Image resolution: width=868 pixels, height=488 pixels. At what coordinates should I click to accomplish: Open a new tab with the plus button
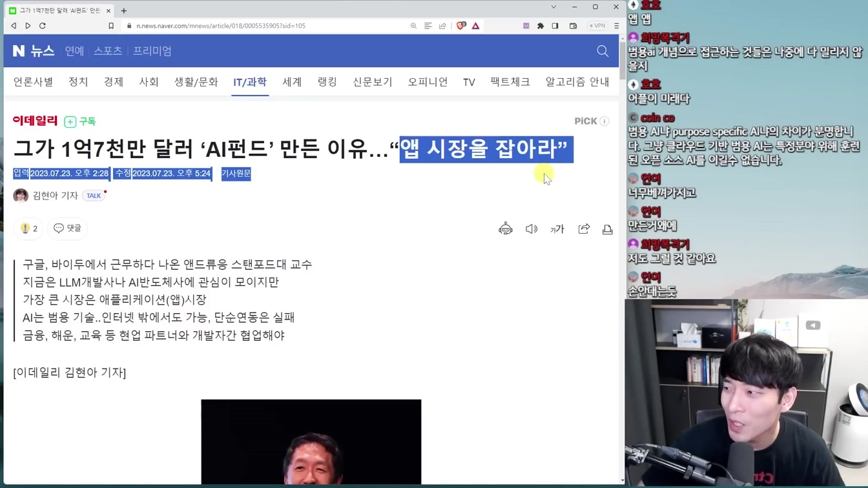click(124, 10)
